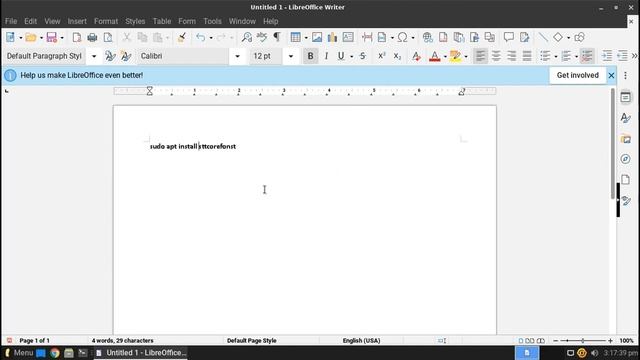
Task: Print the document with the printer icon
Action: click(92, 38)
